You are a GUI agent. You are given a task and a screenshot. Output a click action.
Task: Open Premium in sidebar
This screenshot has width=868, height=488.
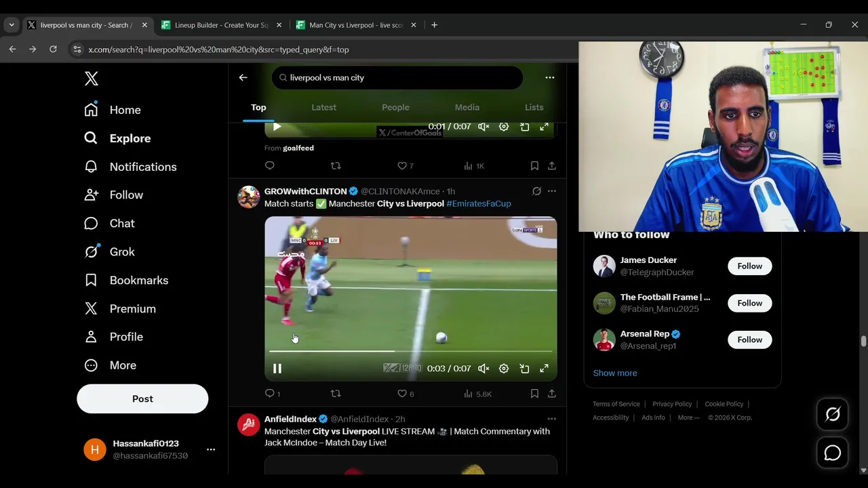pyautogui.click(x=119, y=309)
